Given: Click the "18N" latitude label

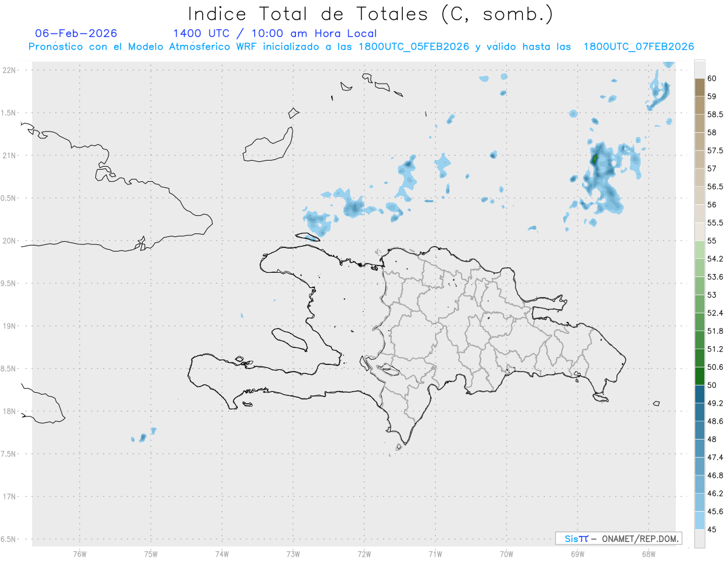Looking at the screenshot, I should (10, 411).
